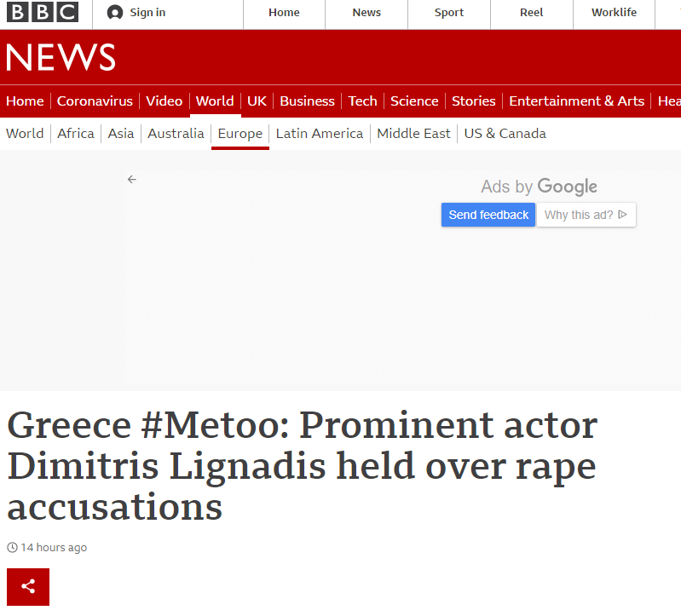Click the Dimitris Lignadis article headline
This screenshot has width=681, height=616.
[x=302, y=466]
